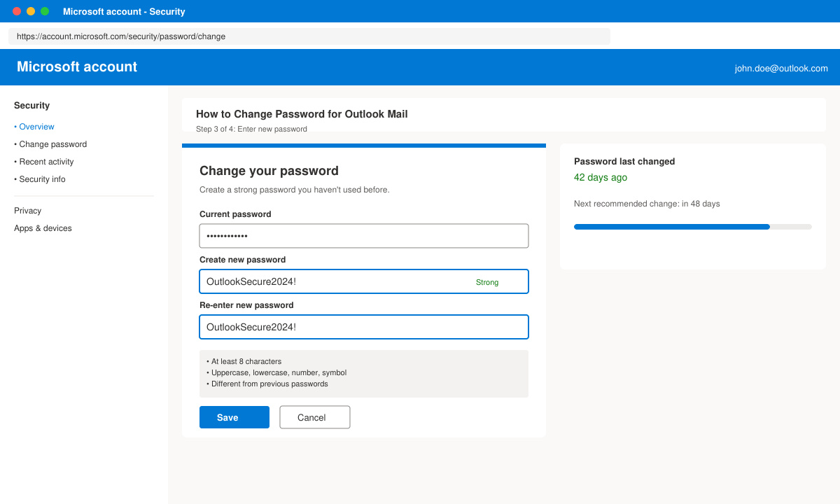
Task: Click the browser address bar URL
Action: click(x=309, y=36)
